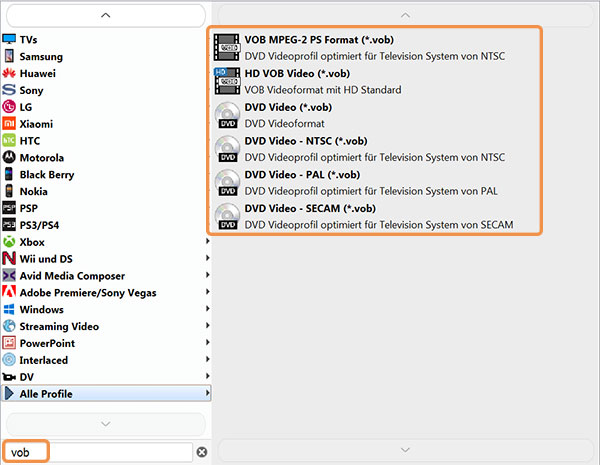Open the TVs category

tap(28, 39)
